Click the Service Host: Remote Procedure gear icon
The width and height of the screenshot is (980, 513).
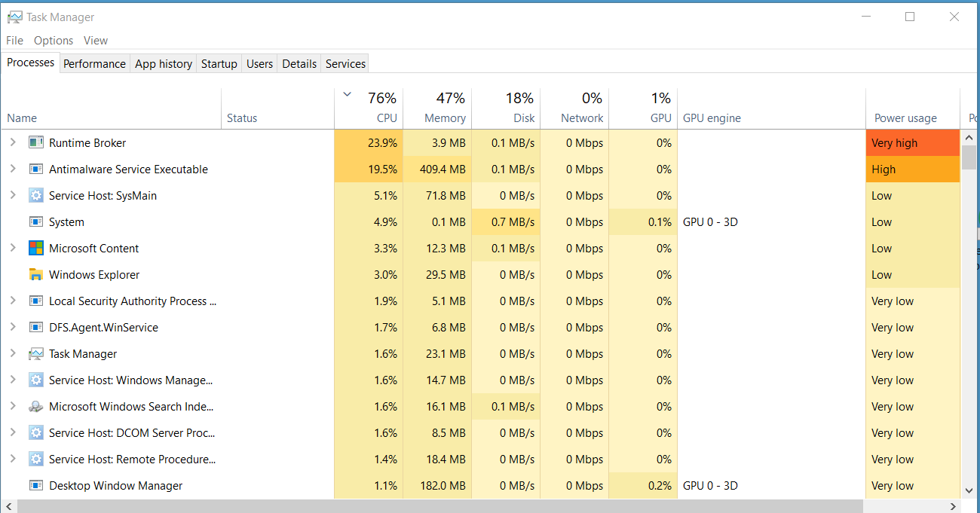pos(36,459)
